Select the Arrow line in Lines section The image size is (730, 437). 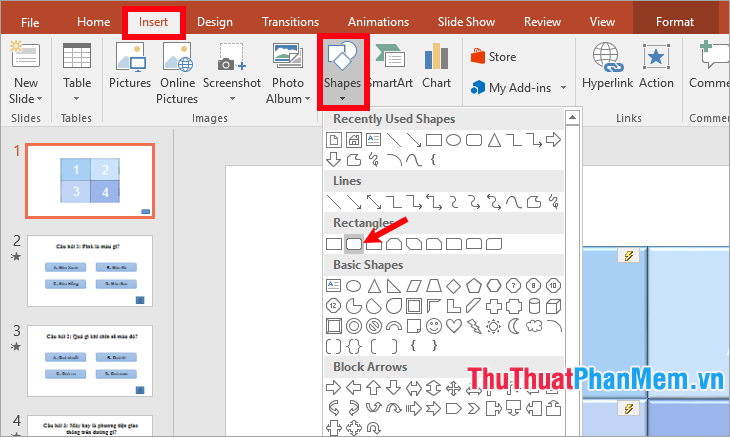point(354,202)
